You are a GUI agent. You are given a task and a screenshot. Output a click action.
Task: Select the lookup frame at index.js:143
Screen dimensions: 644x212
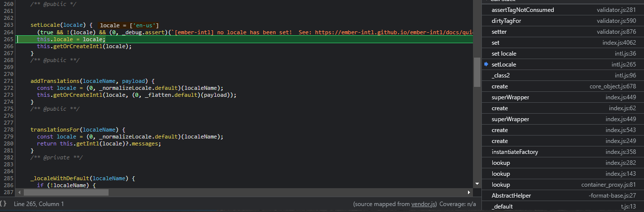(x=562, y=174)
